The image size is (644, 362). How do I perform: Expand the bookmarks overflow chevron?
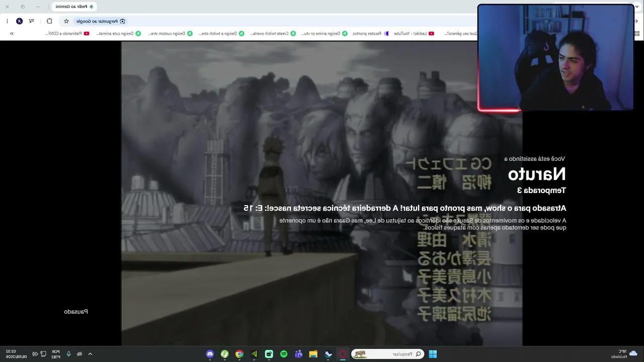12,34
